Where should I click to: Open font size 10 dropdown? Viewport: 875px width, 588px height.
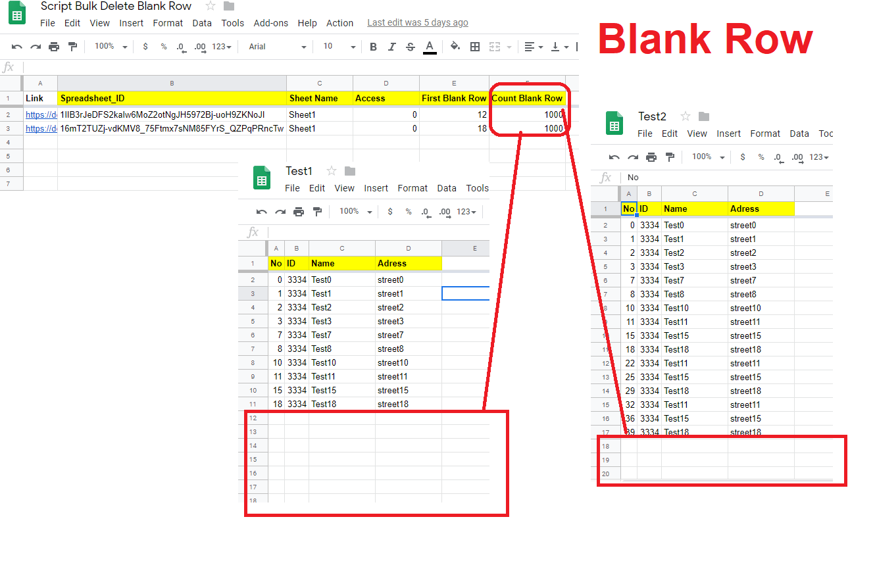coord(339,47)
